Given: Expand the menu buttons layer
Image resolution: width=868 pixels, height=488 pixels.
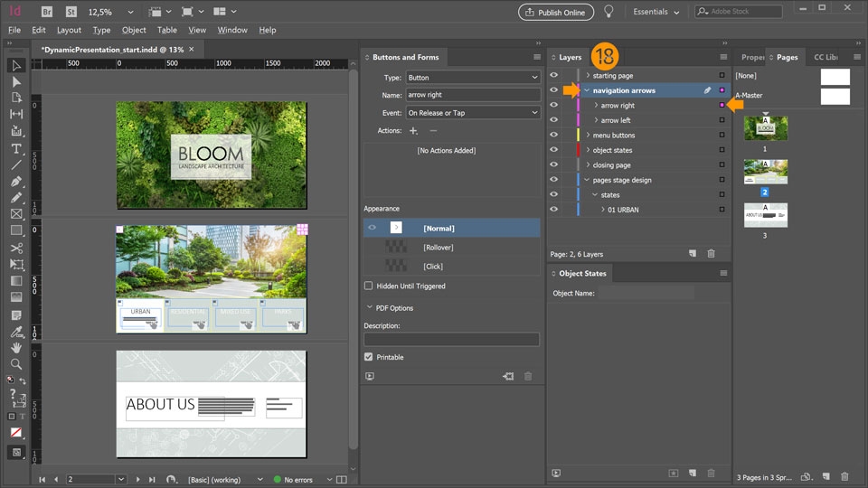Looking at the screenshot, I should (x=588, y=135).
